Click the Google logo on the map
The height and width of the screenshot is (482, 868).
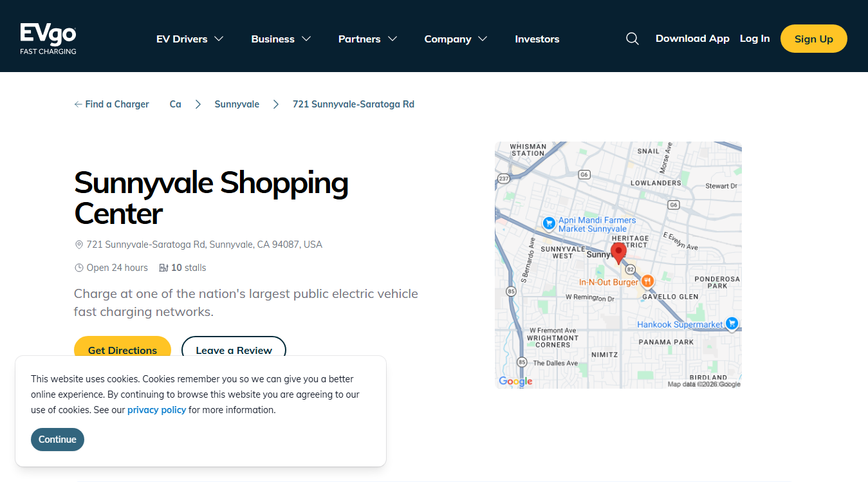[x=515, y=381]
